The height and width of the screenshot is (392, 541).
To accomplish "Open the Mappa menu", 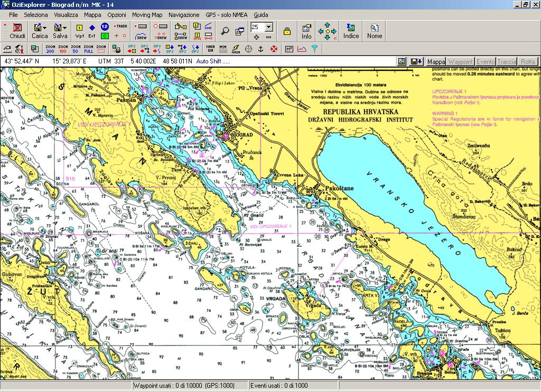I will pyautogui.click(x=92, y=15).
